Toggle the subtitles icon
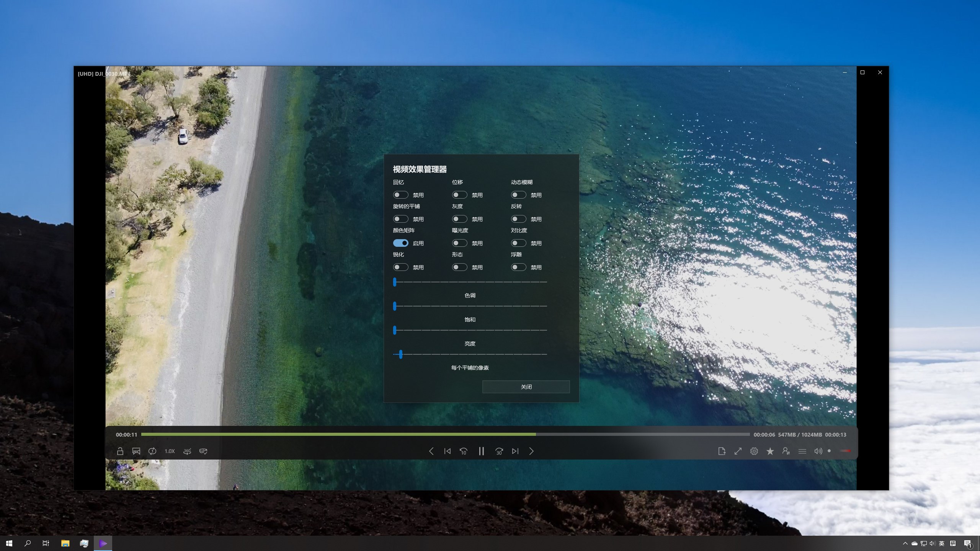This screenshot has width=980, height=551. click(136, 451)
